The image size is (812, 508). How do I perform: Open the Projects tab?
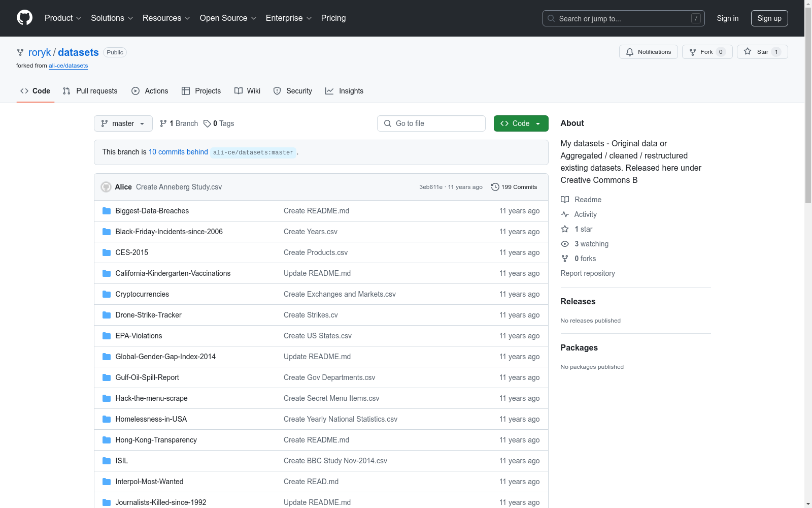(x=201, y=91)
